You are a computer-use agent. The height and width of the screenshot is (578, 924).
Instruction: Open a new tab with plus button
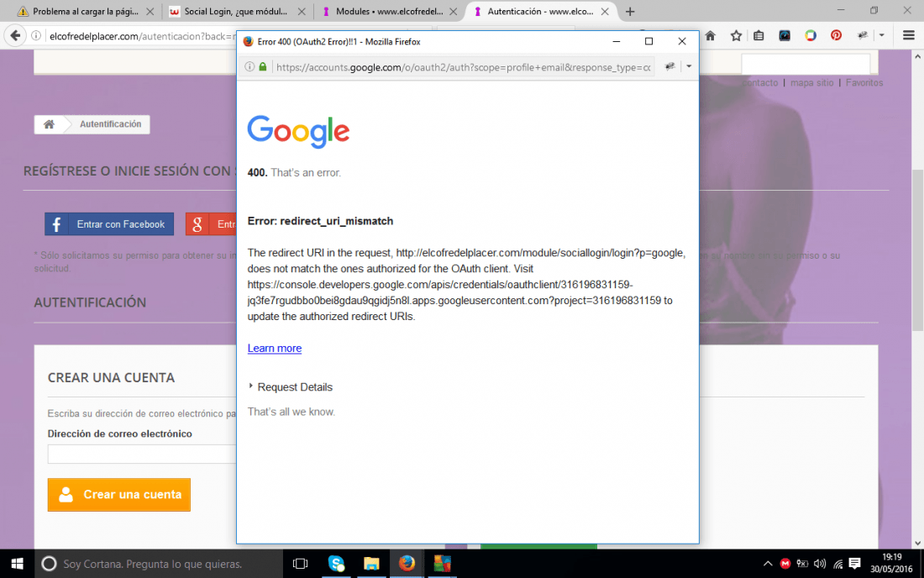point(630,11)
